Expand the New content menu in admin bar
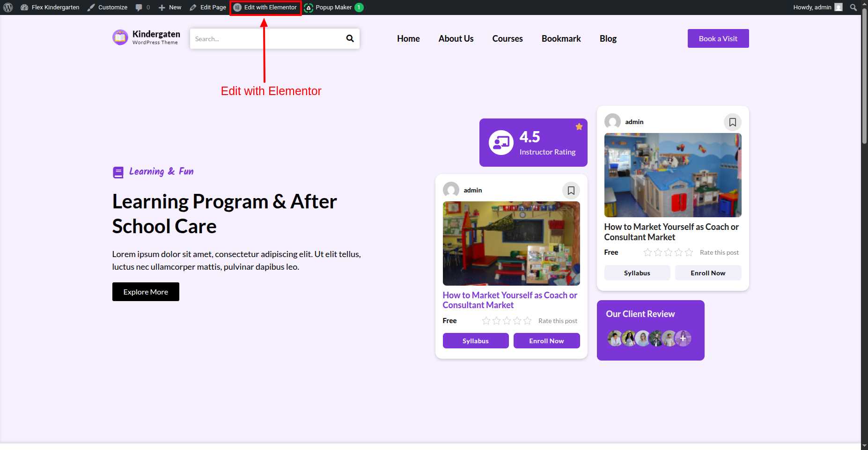The height and width of the screenshot is (450, 868). 170,7
